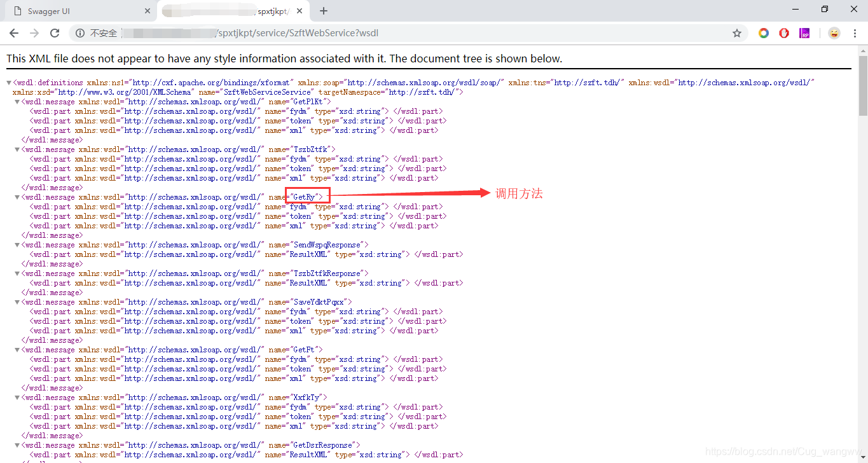Open a new browser tab
The width and height of the screenshot is (868, 463).
point(324,11)
